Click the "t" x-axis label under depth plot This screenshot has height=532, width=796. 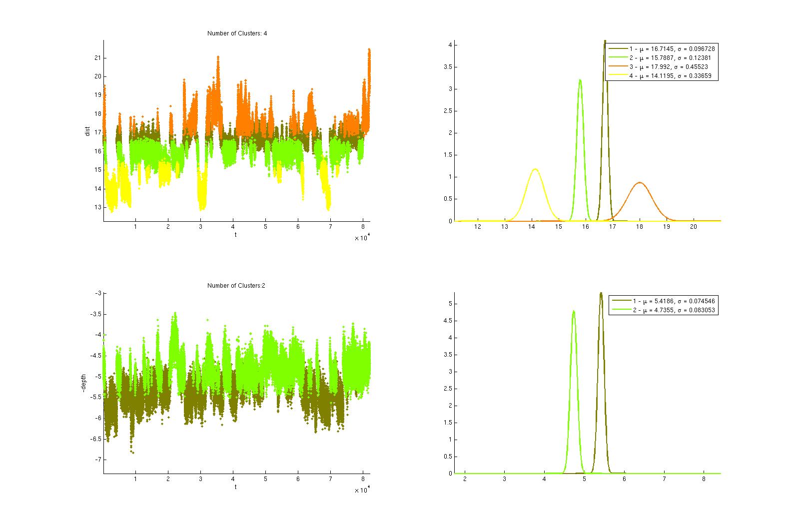[x=236, y=487]
